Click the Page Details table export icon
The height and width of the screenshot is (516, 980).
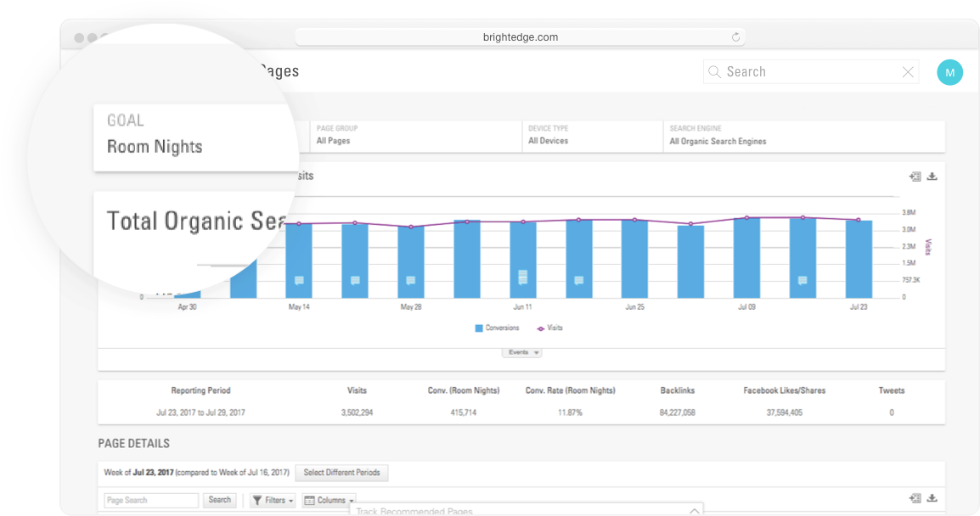coord(915,498)
